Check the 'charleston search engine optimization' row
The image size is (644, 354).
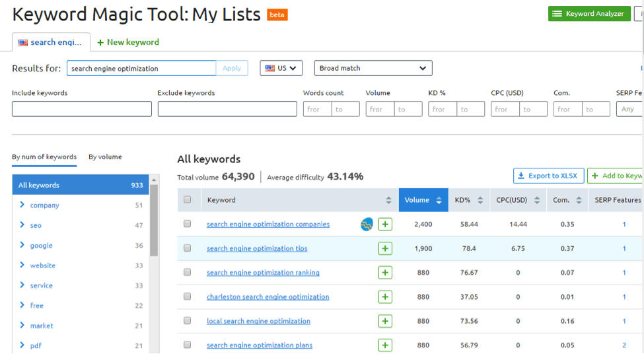pos(188,297)
